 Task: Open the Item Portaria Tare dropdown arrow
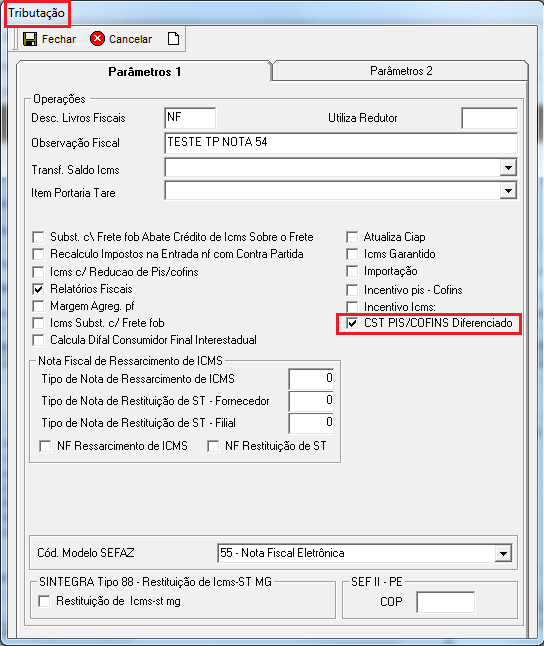[x=509, y=191]
